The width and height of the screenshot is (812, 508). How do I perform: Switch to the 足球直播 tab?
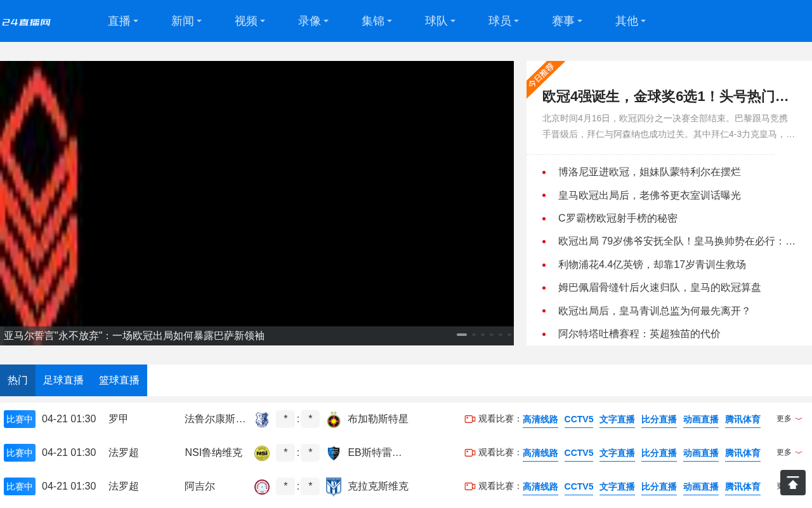[63, 380]
